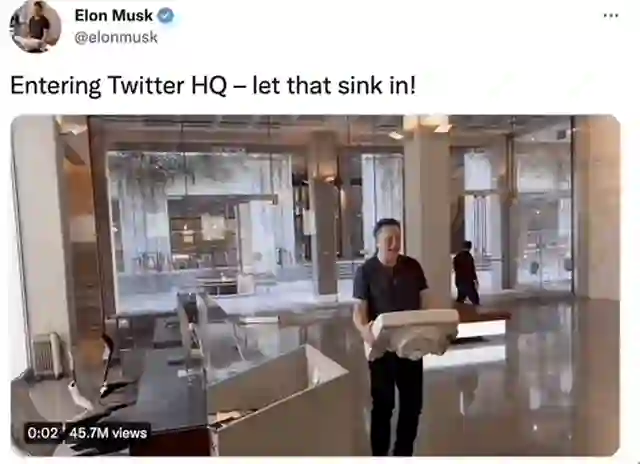640x464 pixels.
Task: Click the "Entering Twitter HQ" tweet text
Action: click(118, 86)
